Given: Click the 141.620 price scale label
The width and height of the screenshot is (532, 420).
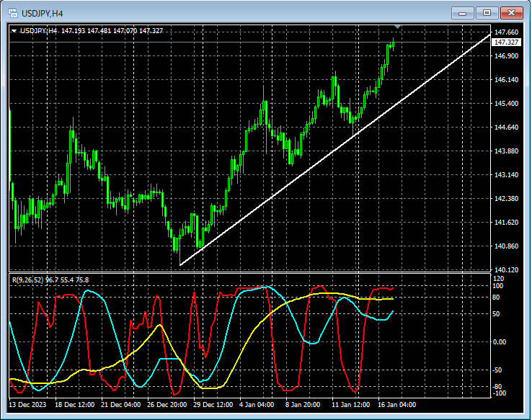Looking at the screenshot, I should click(506, 223).
